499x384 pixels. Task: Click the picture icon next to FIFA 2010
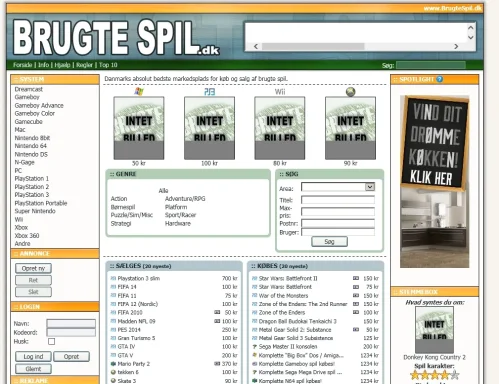click(x=217, y=312)
